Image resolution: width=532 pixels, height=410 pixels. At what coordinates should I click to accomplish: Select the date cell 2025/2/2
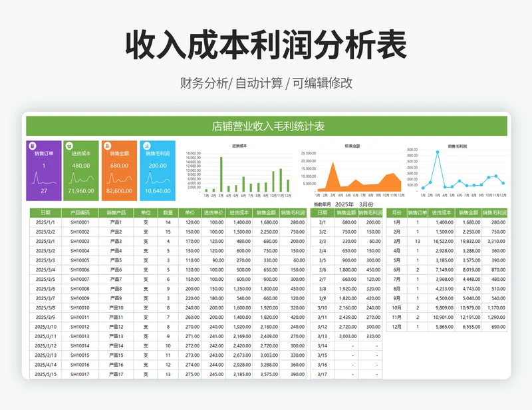point(45,232)
